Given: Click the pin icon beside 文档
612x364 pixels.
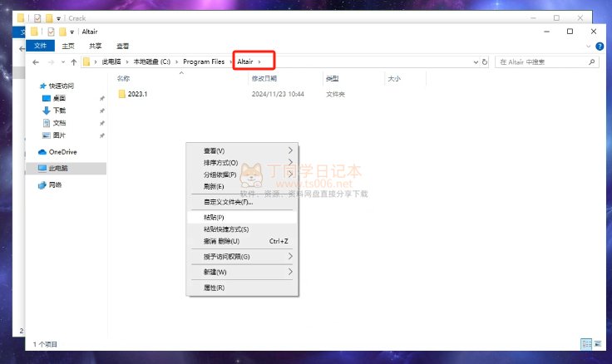Looking at the screenshot, I should pos(102,123).
